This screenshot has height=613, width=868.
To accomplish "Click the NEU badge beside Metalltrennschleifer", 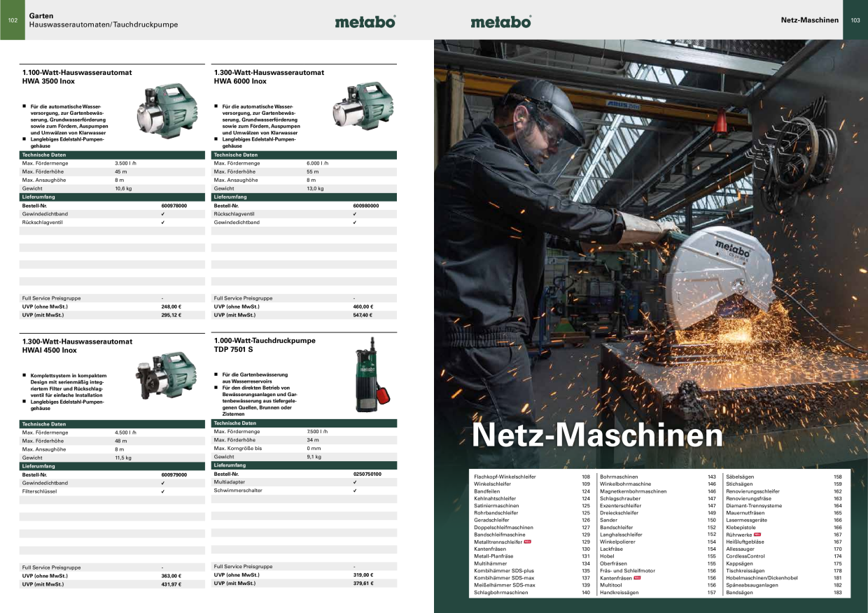I will click(x=528, y=542).
